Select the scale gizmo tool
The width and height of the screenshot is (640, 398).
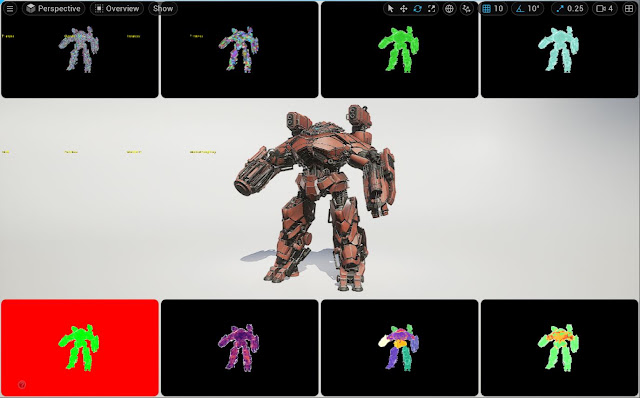coord(431,9)
